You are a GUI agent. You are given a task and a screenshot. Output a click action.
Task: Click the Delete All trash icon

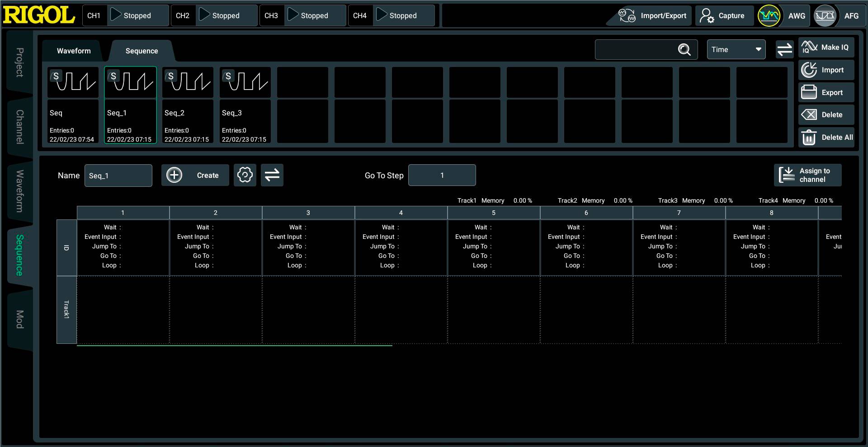coord(809,138)
